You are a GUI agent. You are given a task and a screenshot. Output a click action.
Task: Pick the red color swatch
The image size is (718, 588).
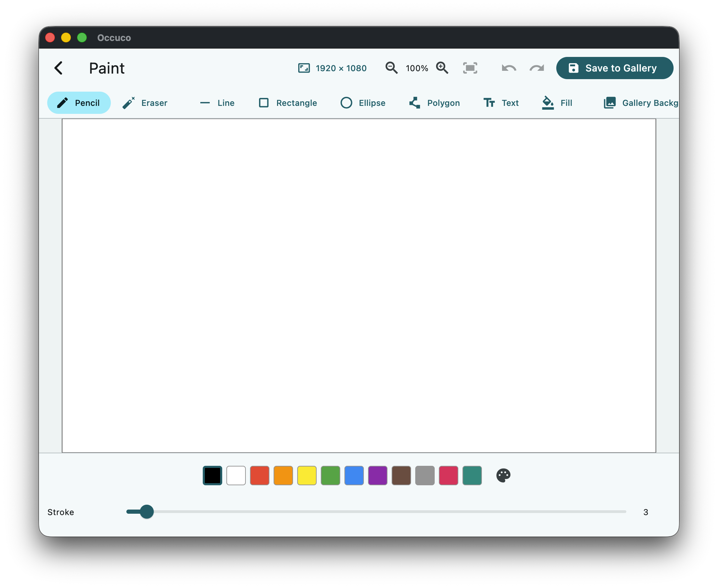(x=259, y=475)
